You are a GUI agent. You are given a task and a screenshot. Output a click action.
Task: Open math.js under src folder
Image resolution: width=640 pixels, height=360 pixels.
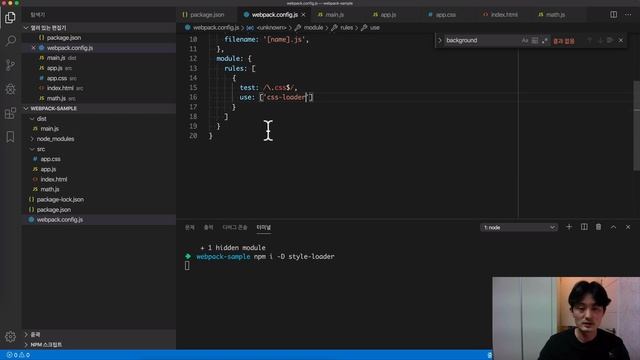50,189
